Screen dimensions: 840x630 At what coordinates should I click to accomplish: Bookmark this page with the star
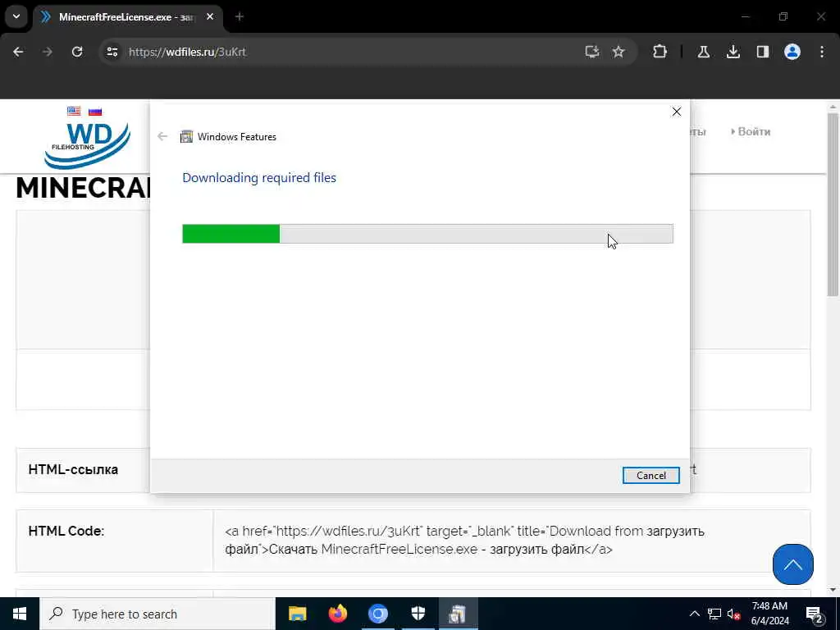[x=619, y=52]
